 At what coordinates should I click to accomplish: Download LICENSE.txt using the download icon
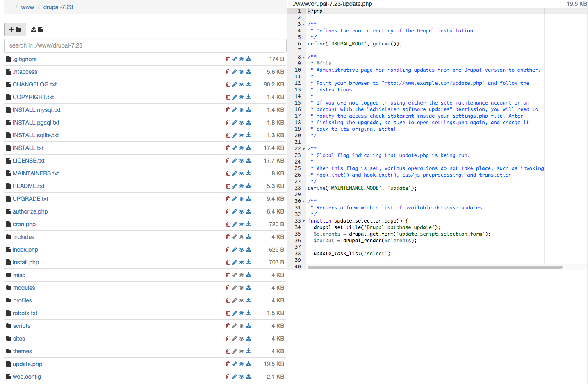[248, 161]
